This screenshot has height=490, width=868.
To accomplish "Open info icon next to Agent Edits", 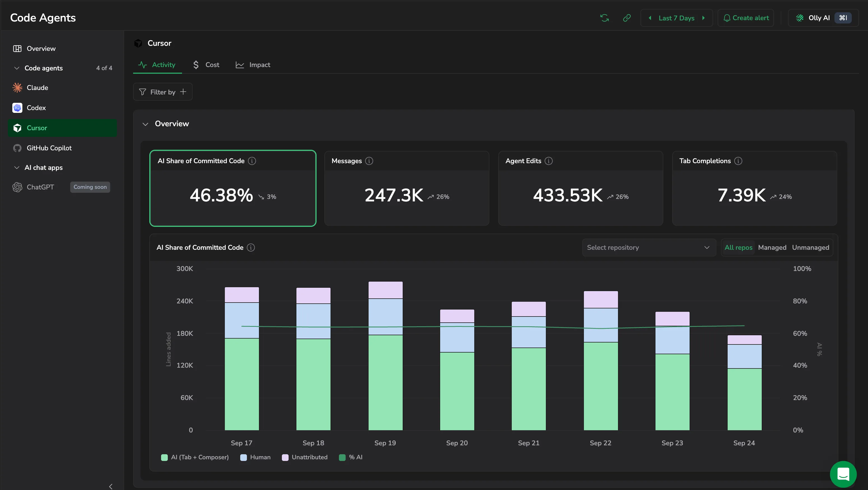I will click(x=549, y=161).
